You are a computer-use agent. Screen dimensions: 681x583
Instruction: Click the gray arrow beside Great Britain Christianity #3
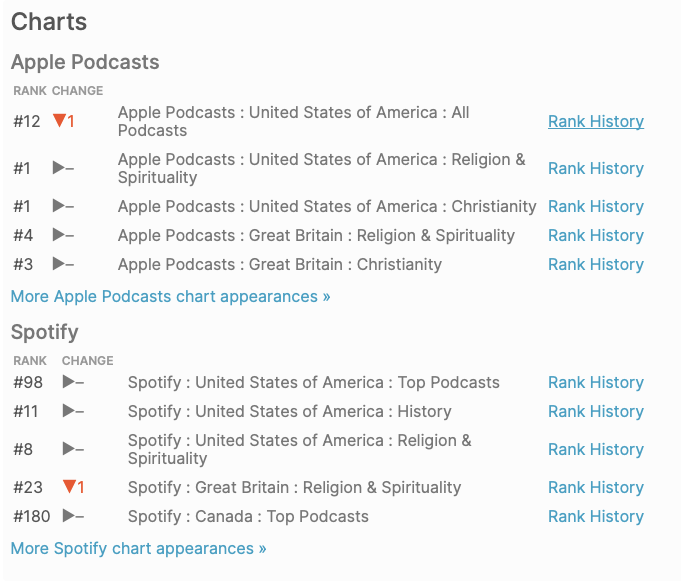click(x=59, y=264)
